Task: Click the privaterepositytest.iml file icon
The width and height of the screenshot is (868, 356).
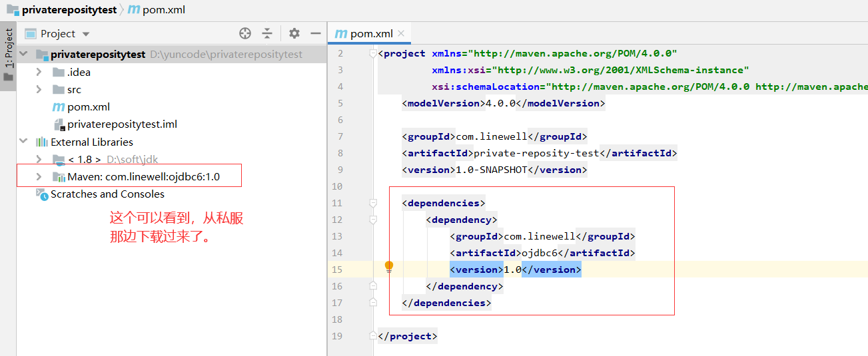Action: click(x=59, y=124)
